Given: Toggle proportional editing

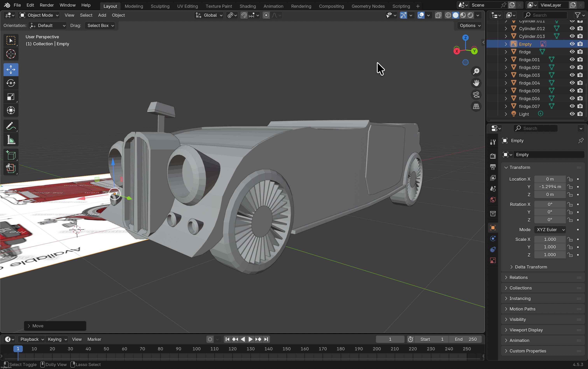Looking at the screenshot, I should click(266, 15).
